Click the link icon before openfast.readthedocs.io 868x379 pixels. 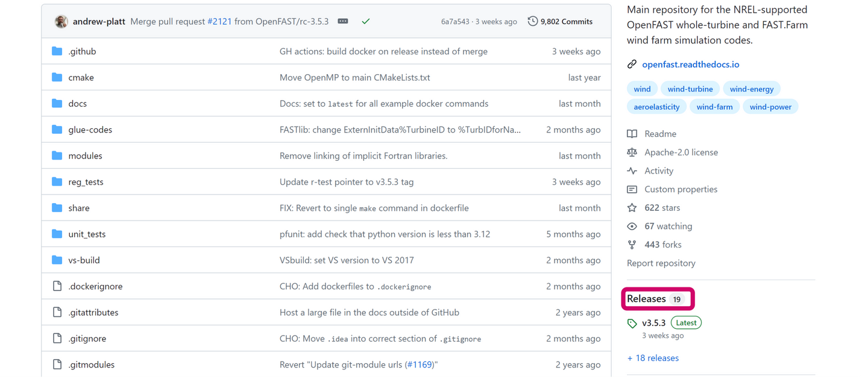click(x=631, y=64)
